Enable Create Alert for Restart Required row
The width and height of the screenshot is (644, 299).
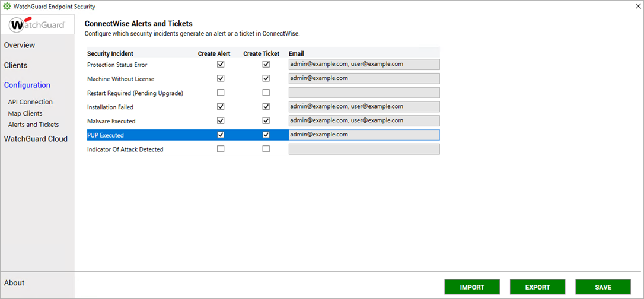pos(221,93)
